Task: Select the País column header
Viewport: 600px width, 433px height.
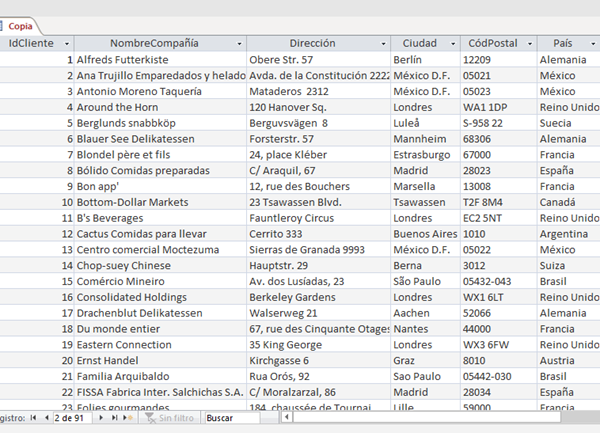Action: point(562,44)
